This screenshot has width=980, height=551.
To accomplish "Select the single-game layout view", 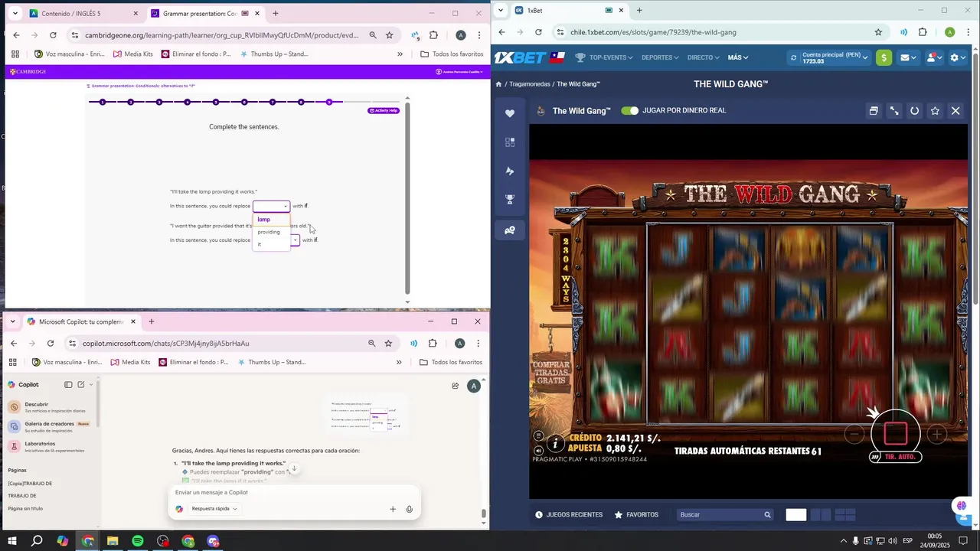I will [x=796, y=515].
